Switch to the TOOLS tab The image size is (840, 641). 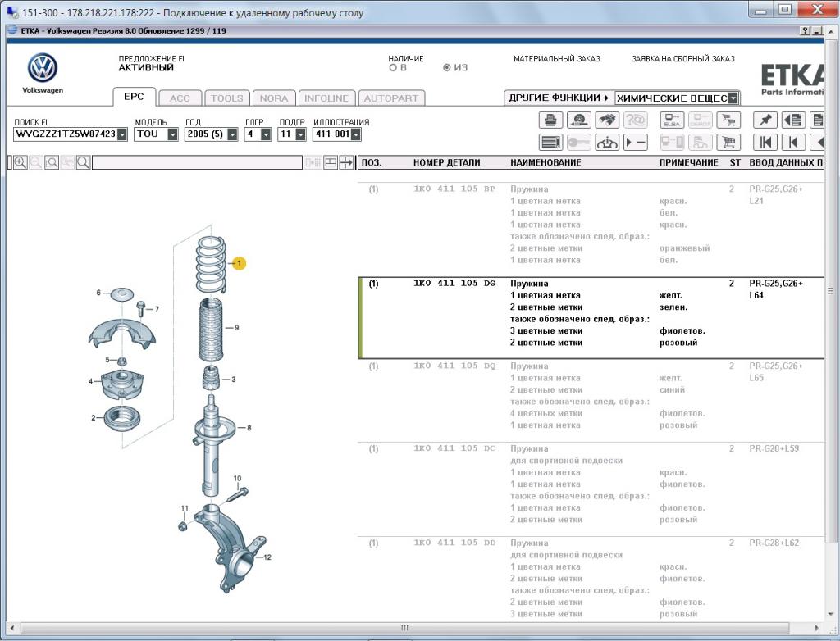tap(227, 98)
